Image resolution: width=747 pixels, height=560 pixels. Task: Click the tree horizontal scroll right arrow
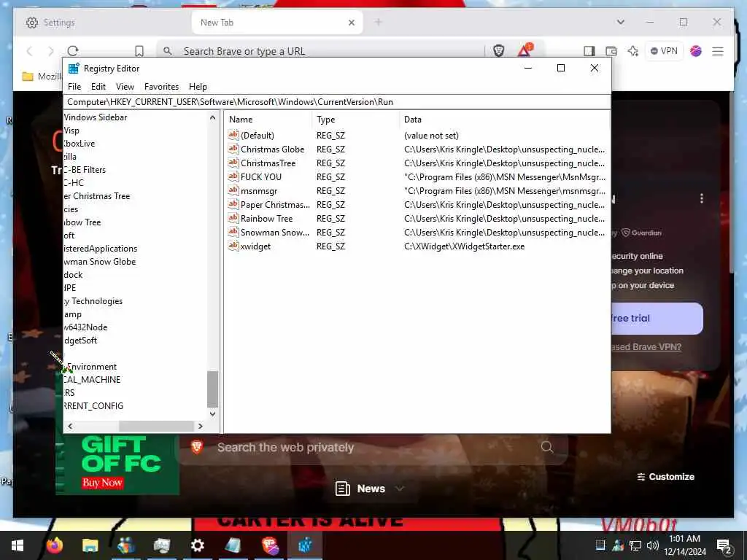pos(201,426)
